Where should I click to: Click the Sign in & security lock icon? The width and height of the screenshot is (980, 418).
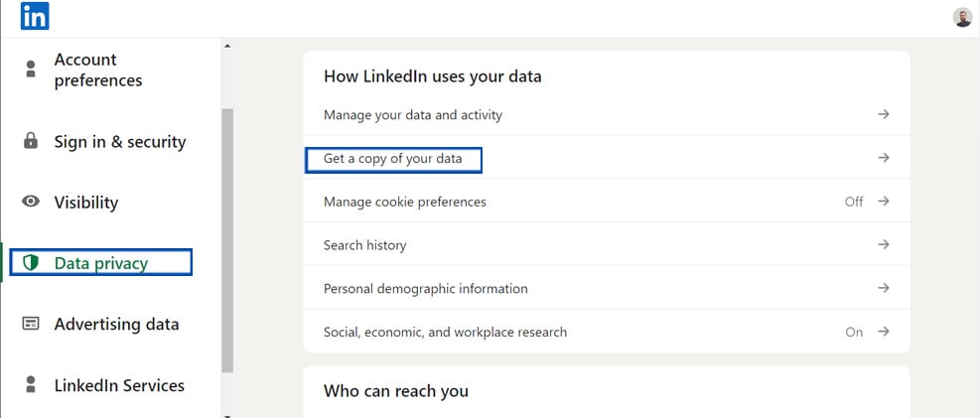(31, 141)
